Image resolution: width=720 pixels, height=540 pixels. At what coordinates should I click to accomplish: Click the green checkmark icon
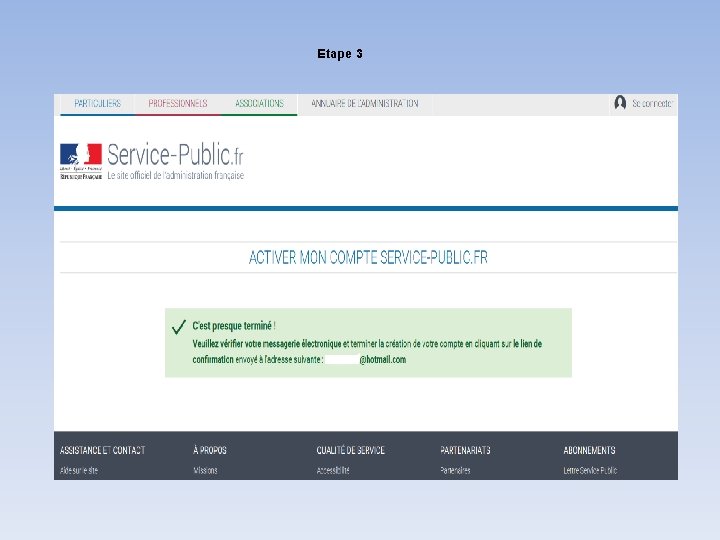(x=178, y=327)
